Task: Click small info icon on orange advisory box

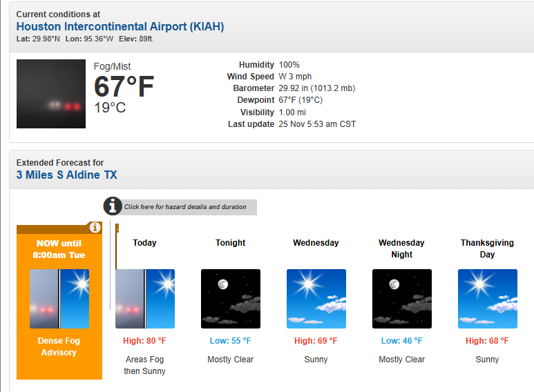Action: pos(95,227)
